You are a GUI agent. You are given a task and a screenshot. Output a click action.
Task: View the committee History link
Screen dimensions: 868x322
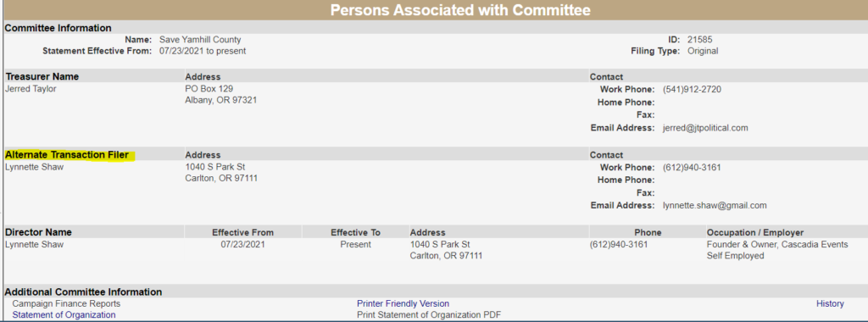tap(830, 303)
